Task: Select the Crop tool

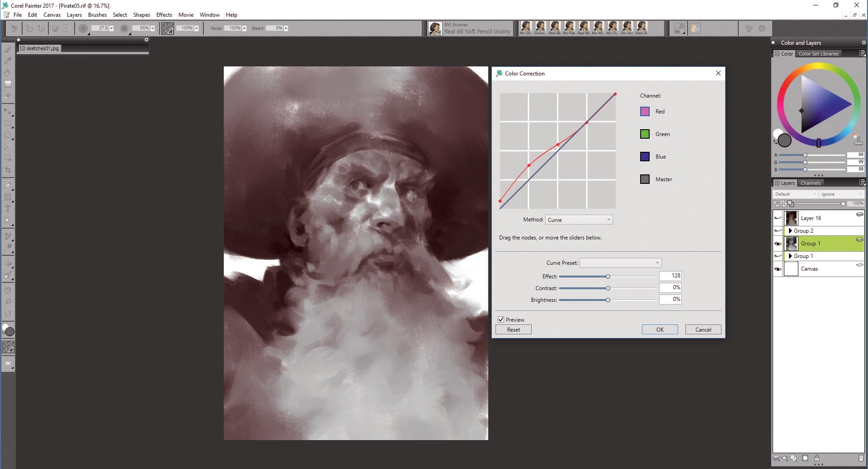Action: click(x=8, y=170)
